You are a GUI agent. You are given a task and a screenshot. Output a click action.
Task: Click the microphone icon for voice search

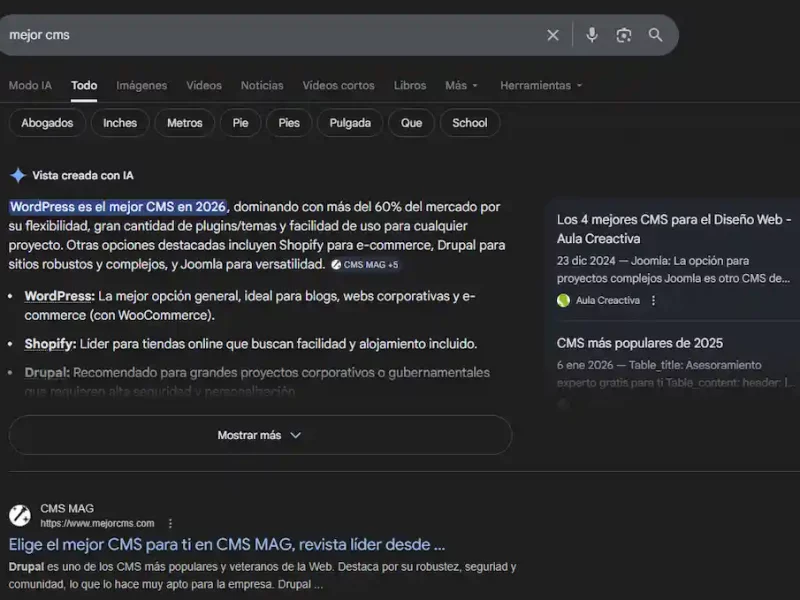pyautogui.click(x=592, y=35)
